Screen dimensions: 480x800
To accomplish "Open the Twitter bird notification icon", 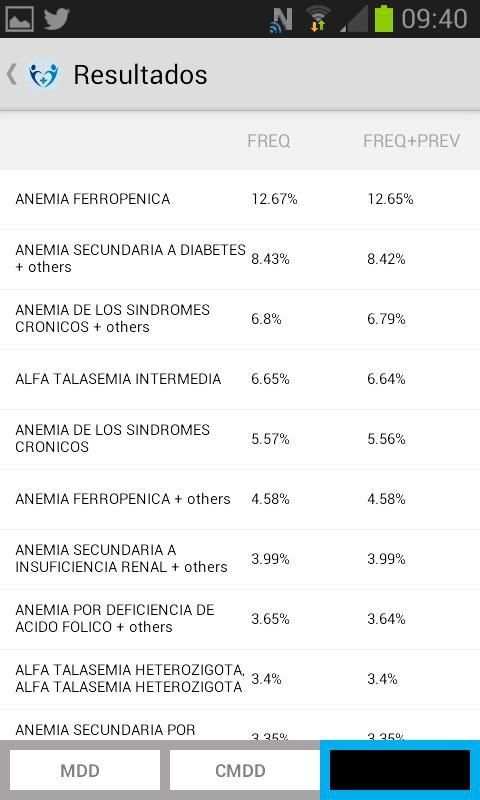I will click(56, 19).
